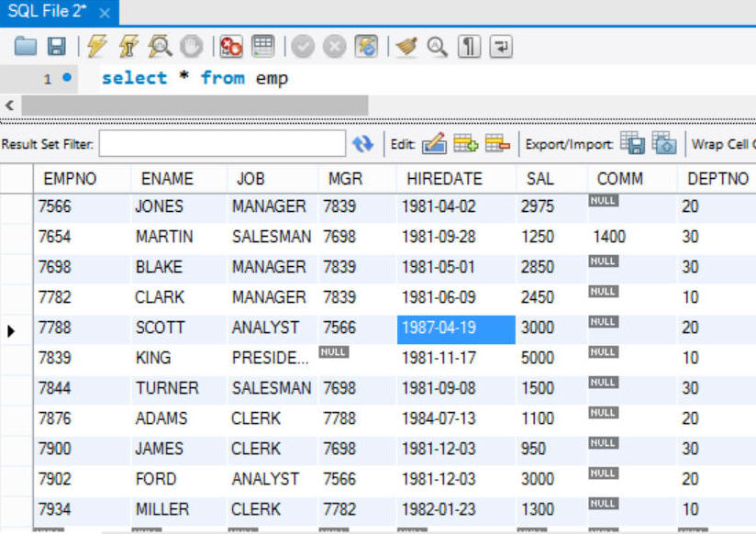Beautify the query with the broom icon
Screen dimensions: 756x534
coord(406,47)
